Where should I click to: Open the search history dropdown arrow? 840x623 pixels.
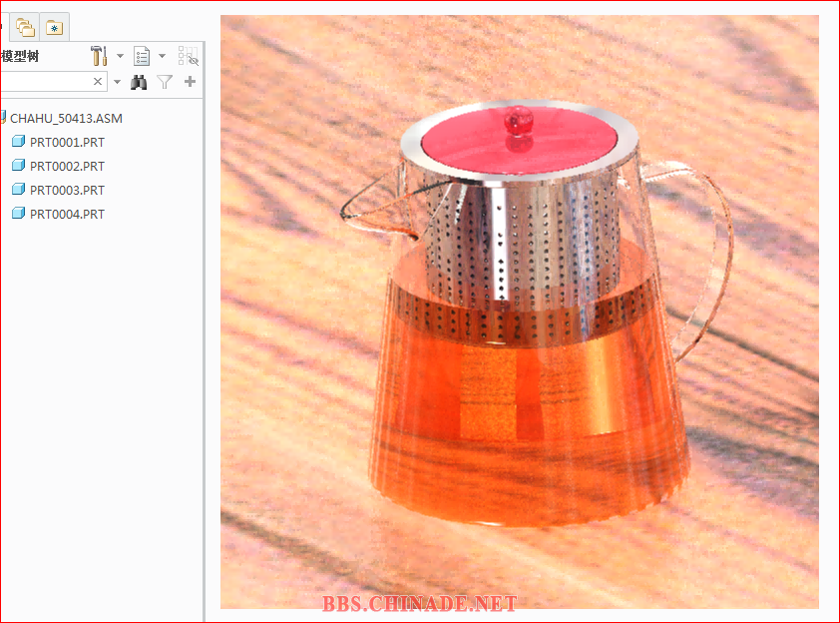tap(118, 82)
